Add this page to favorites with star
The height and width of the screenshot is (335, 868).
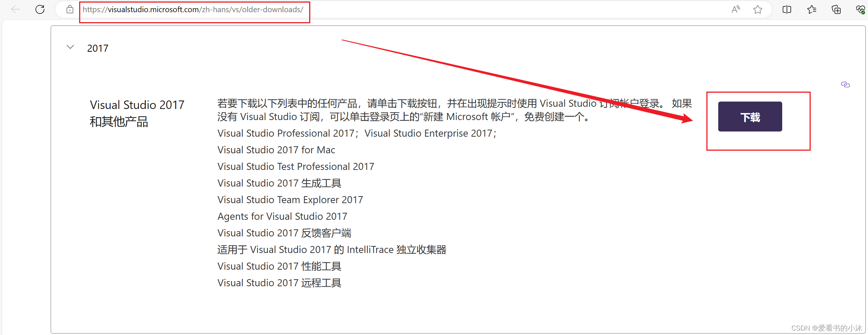click(x=758, y=10)
